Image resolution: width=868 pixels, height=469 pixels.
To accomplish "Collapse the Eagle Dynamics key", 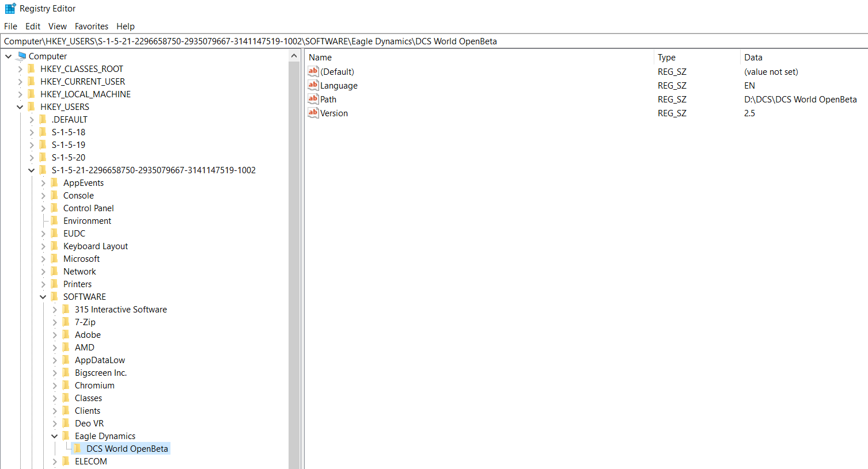I will click(x=55, y=436).
